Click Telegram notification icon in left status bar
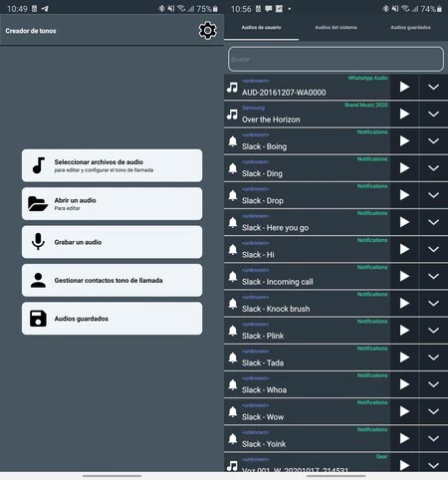The height and width of the screenshot is (480, 448). pos(45,9)
